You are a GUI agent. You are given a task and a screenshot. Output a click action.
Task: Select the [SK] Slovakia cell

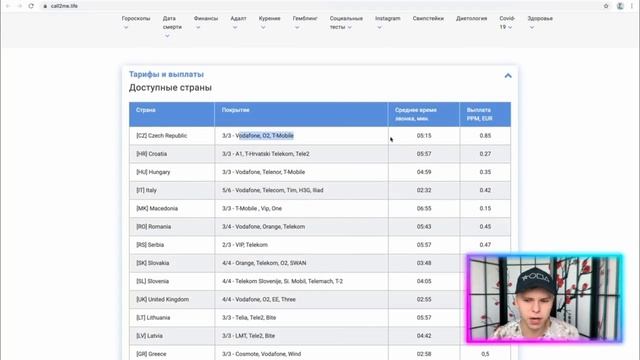172,263
